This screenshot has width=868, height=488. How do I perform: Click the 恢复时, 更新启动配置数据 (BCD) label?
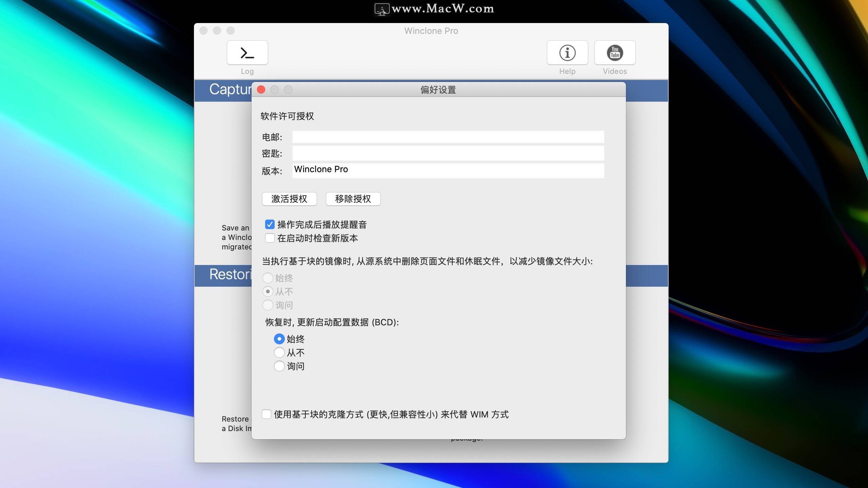point(332,322)
